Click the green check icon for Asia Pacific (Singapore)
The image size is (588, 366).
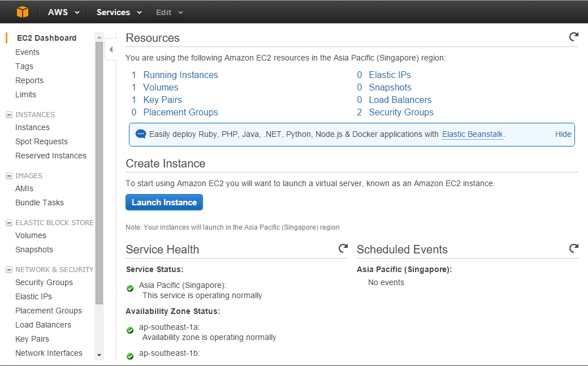[130, 289]
